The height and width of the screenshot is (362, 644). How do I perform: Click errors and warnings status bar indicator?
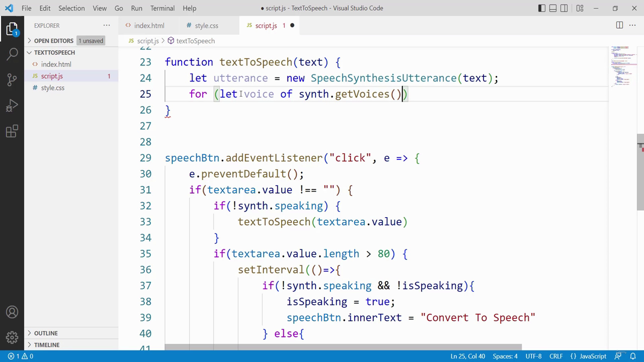(x=20, y=356)
